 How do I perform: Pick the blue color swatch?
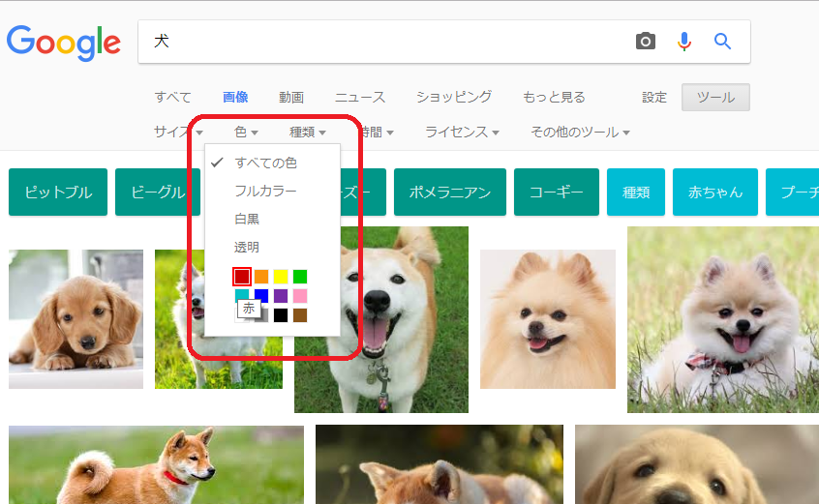pos(261,296)
